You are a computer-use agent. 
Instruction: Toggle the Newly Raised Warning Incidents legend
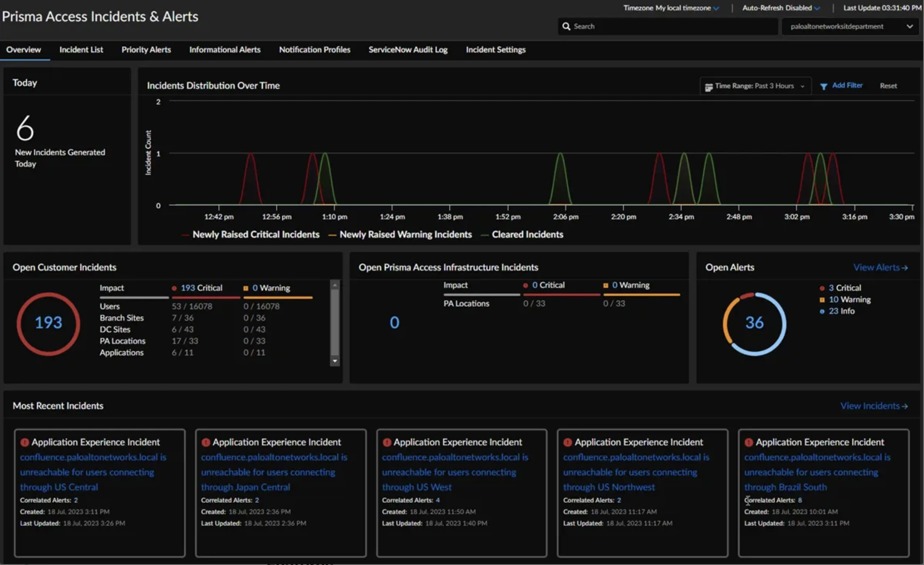tap(405, 234)
